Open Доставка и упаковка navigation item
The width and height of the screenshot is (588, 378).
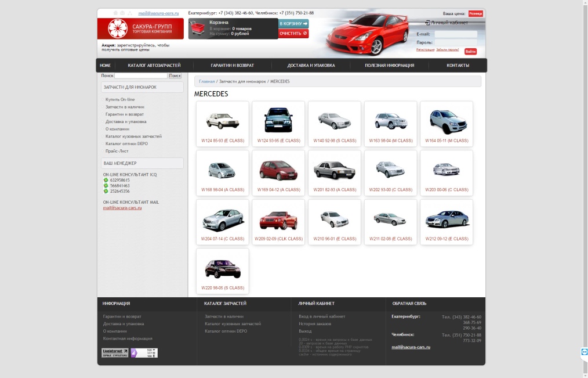pyautogui.click(x=311, y=65)
